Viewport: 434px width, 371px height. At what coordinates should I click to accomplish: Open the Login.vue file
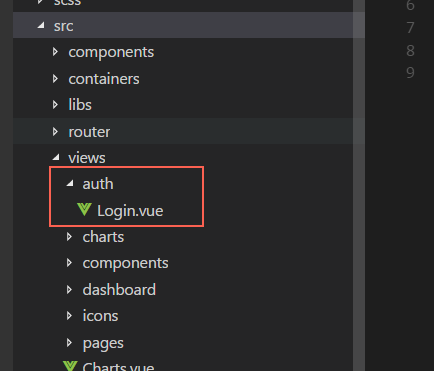[x=130, y=211]
